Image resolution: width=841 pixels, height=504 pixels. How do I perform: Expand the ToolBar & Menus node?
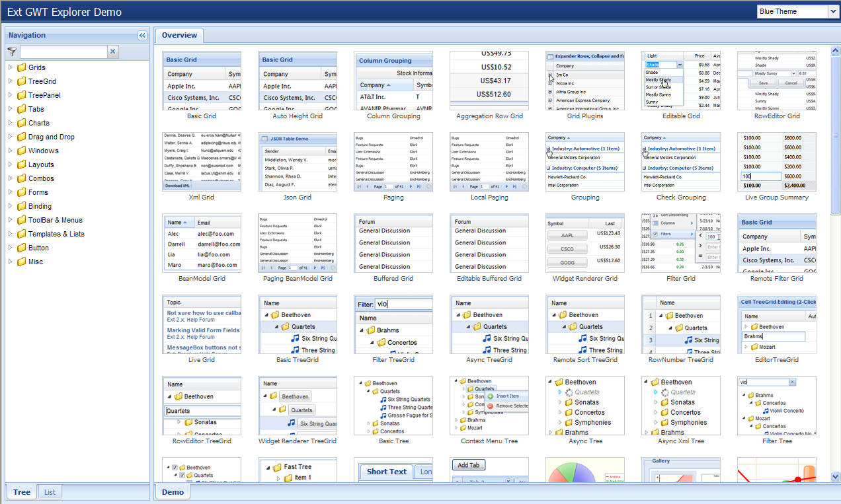[x=10, y=220]
